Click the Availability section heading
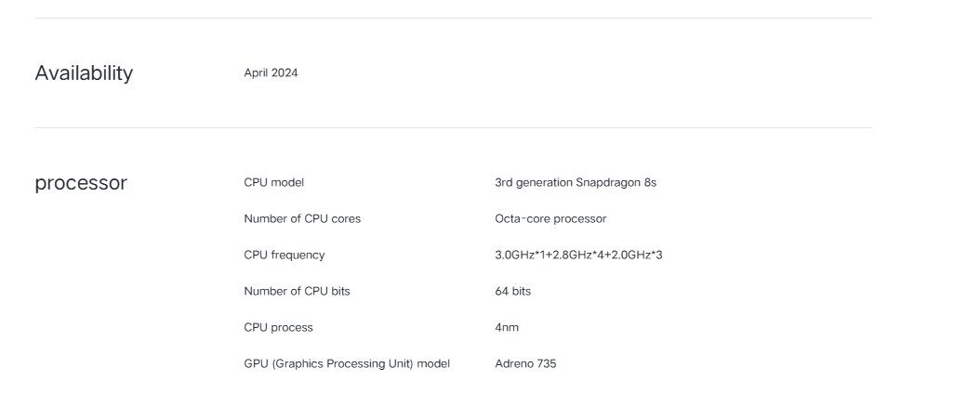The height and width of the screenshot is (394, 980). [84, 73]
